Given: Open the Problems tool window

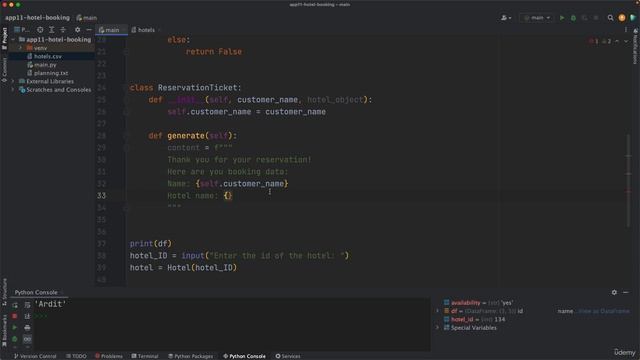Looking at the screenshot, I should click(109, 356).
